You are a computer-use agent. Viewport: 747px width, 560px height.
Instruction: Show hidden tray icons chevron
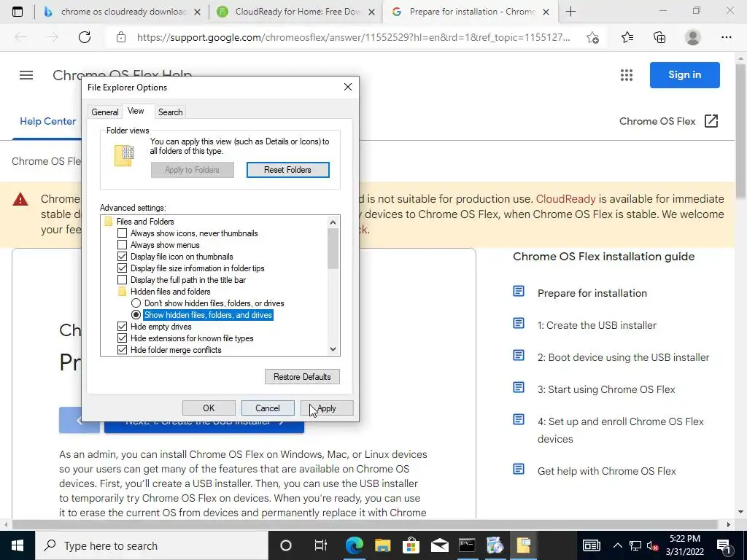[x=617, y=545]
